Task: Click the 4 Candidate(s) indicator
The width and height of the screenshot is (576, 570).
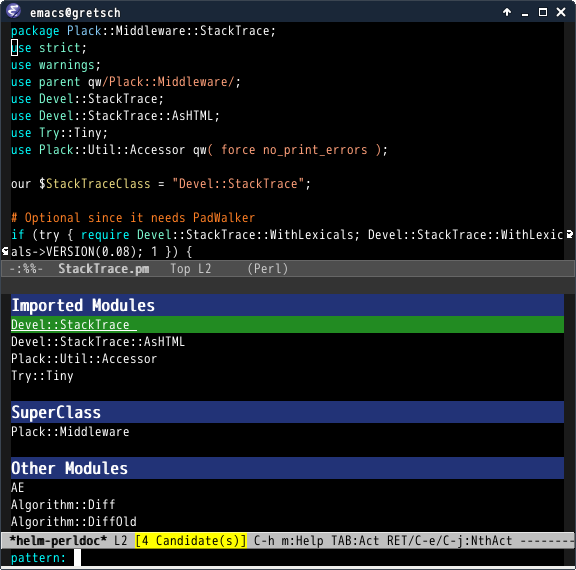Action: click(x=191, y=541)
